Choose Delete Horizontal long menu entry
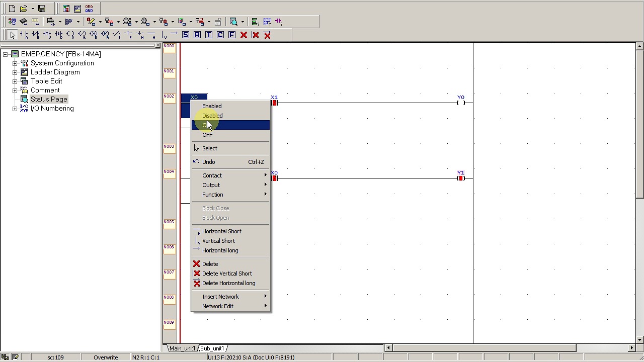Viewport: 644px width, 362px height. [230, 283]
